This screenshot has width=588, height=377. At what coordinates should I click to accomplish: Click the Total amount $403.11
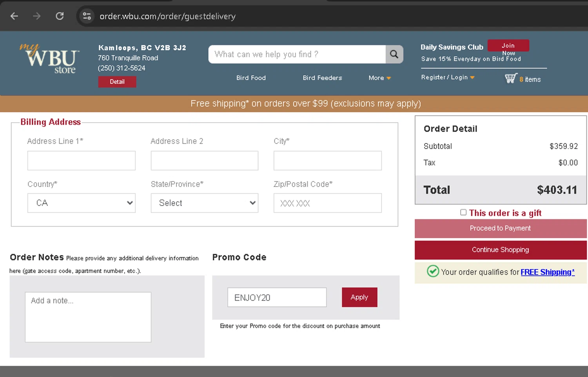click(557, 190)
